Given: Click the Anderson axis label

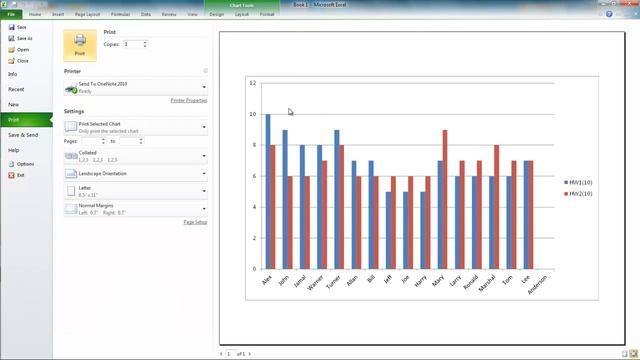Looking at the screenshot, I should (x=538, y=285).
